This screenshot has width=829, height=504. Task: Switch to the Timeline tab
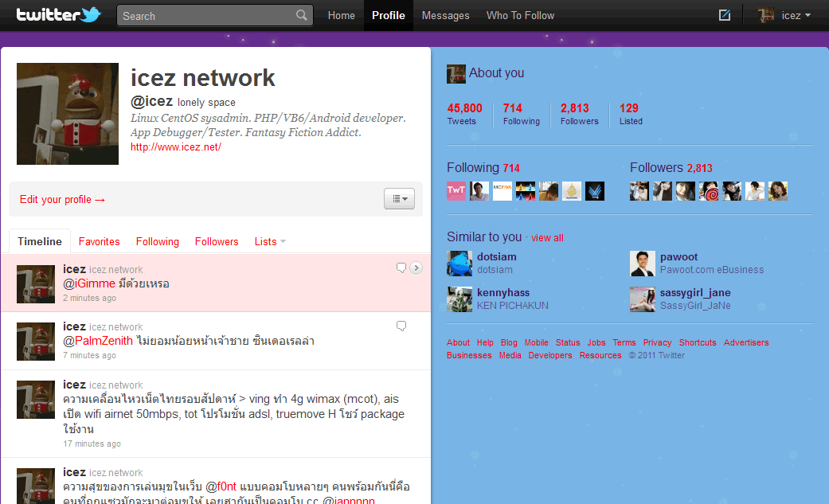40,242
